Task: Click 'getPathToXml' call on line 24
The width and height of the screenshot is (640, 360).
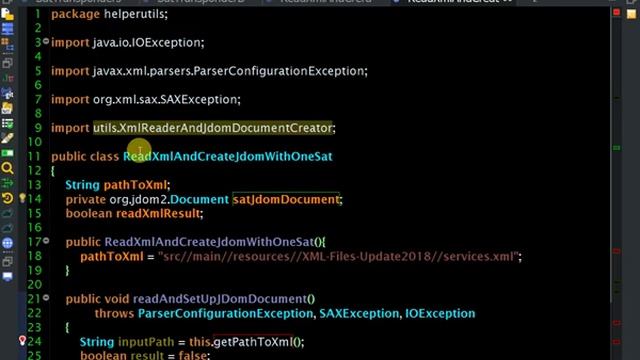Action: tap(253, 342)
